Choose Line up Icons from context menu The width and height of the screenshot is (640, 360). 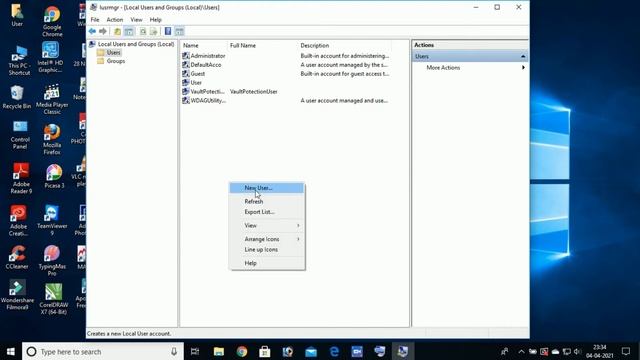tap(267, 249)
